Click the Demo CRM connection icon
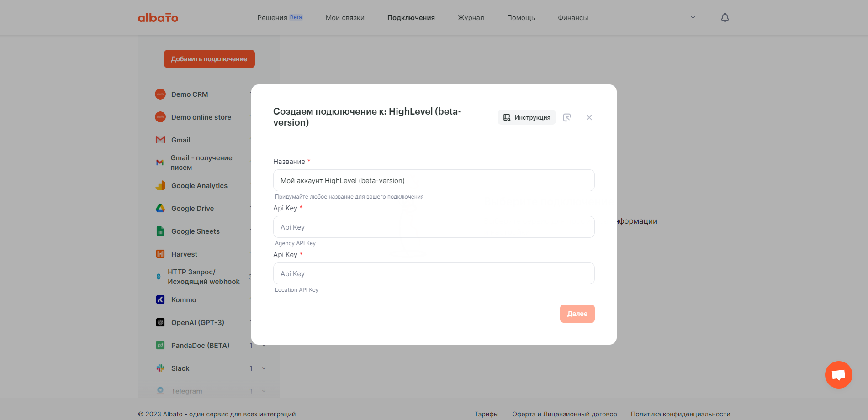The image size is (868, 420). coord(160,94)
